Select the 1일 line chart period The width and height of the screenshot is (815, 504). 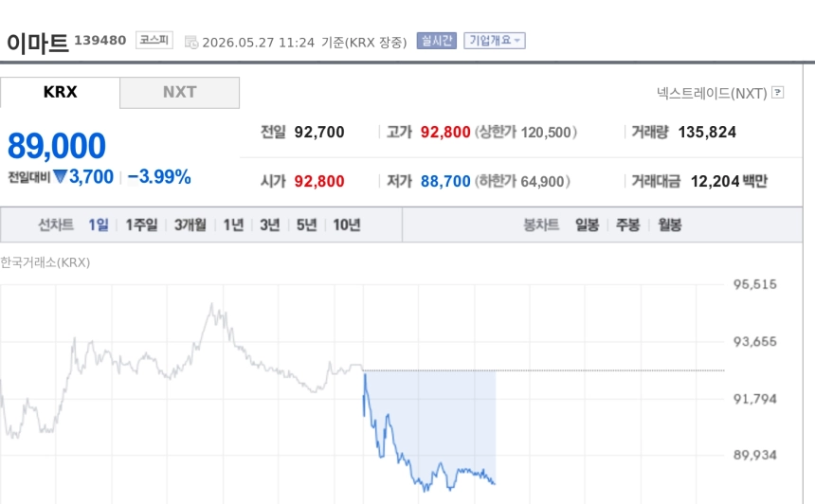pyautogui.click(x=99, y=225)
